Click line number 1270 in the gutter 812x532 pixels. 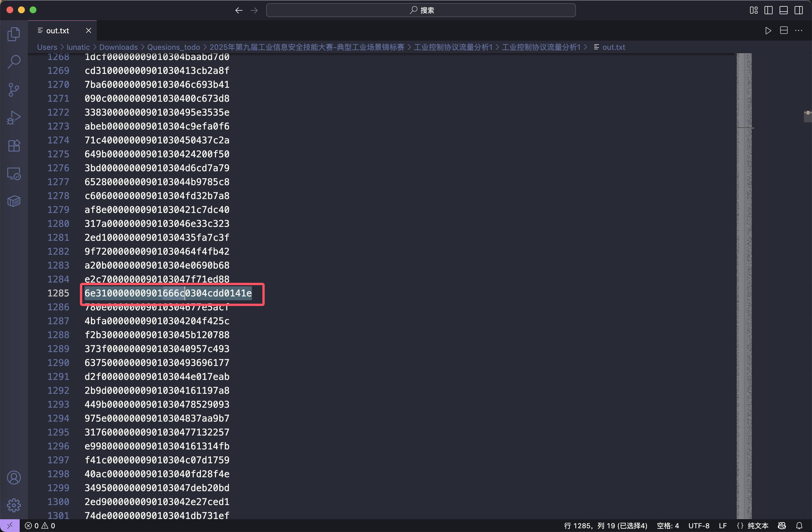click(x=58, y=84)
